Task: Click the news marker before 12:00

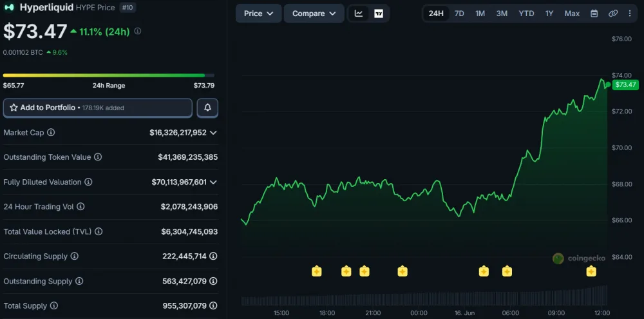Action: tap(591, 271)
